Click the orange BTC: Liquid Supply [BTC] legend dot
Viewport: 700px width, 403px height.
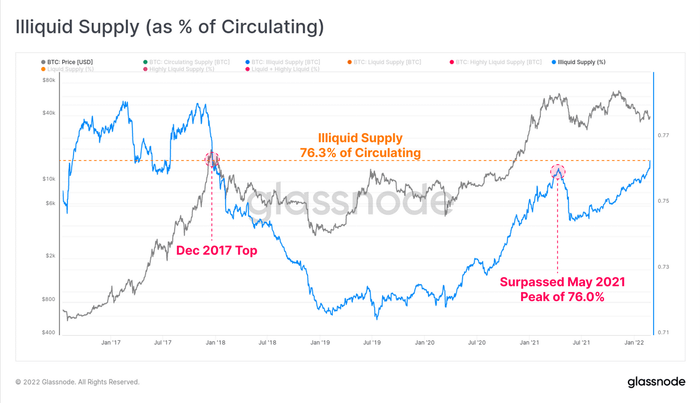[350, 62]
